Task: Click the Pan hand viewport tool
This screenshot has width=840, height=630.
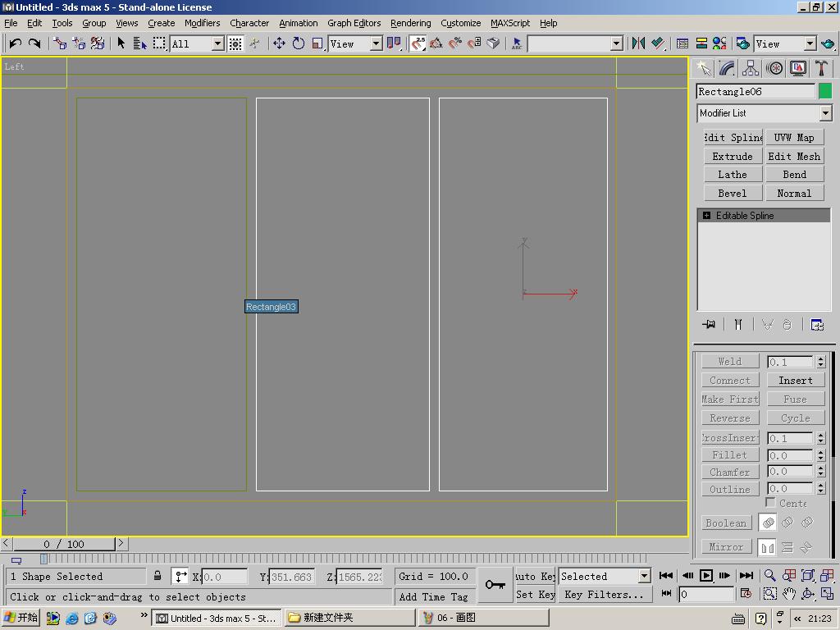Action: click(x=789, y=594)
